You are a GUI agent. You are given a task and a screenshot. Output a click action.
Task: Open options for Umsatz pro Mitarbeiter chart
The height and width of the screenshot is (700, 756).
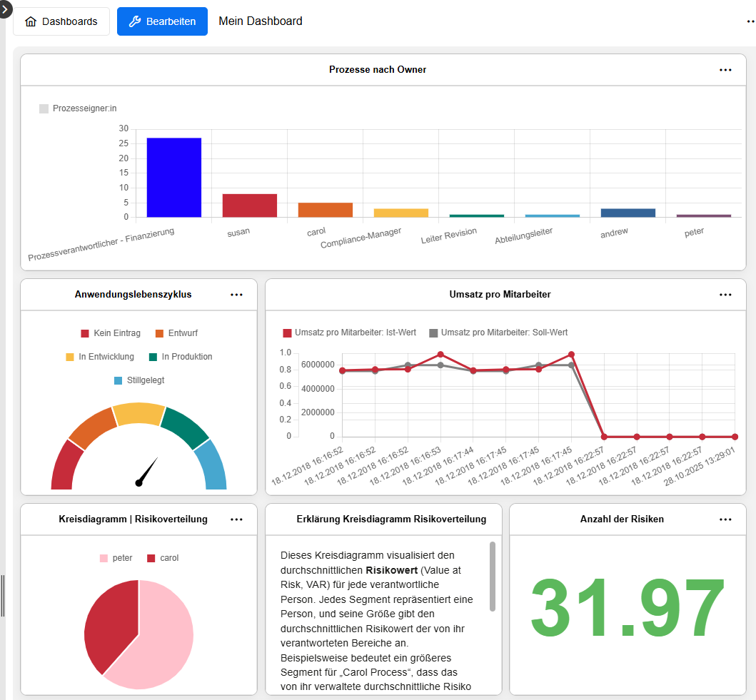(x=725, y=294)
